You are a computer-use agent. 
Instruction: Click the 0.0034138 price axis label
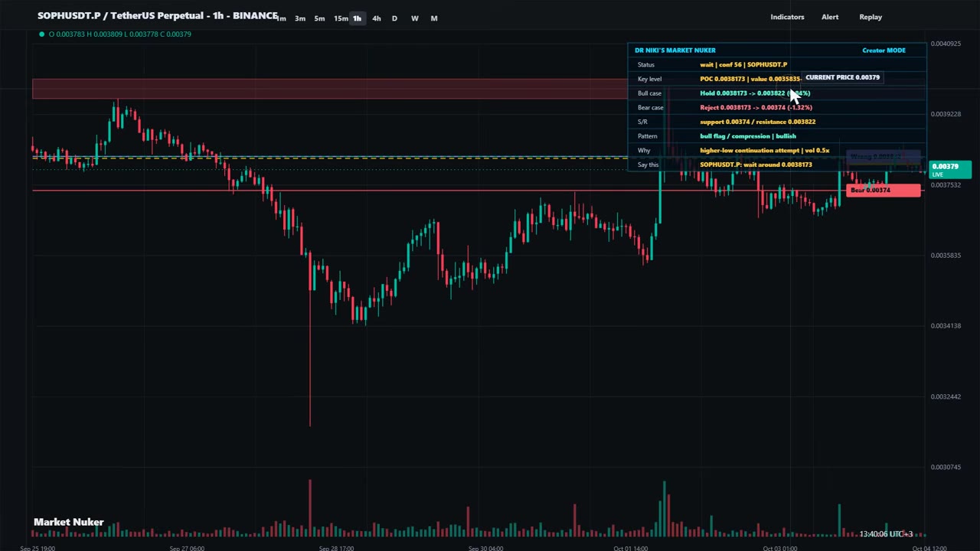click(x=946, y=326)
